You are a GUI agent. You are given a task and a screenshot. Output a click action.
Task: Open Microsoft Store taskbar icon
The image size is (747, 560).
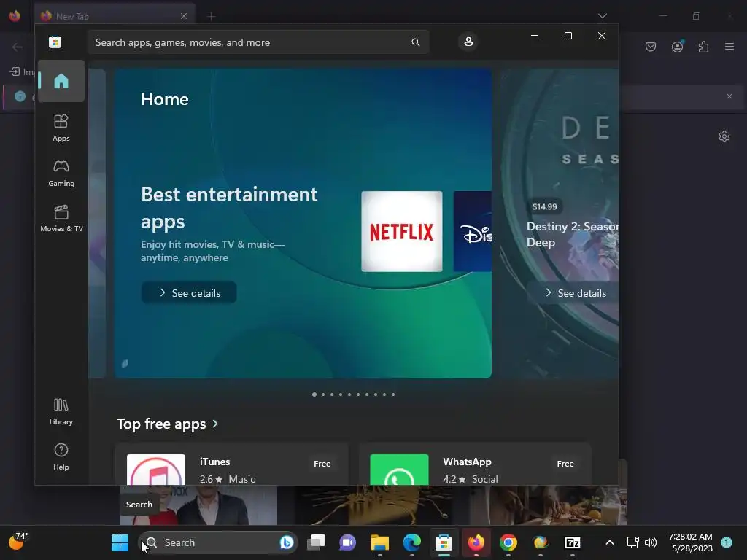[444, 542]
